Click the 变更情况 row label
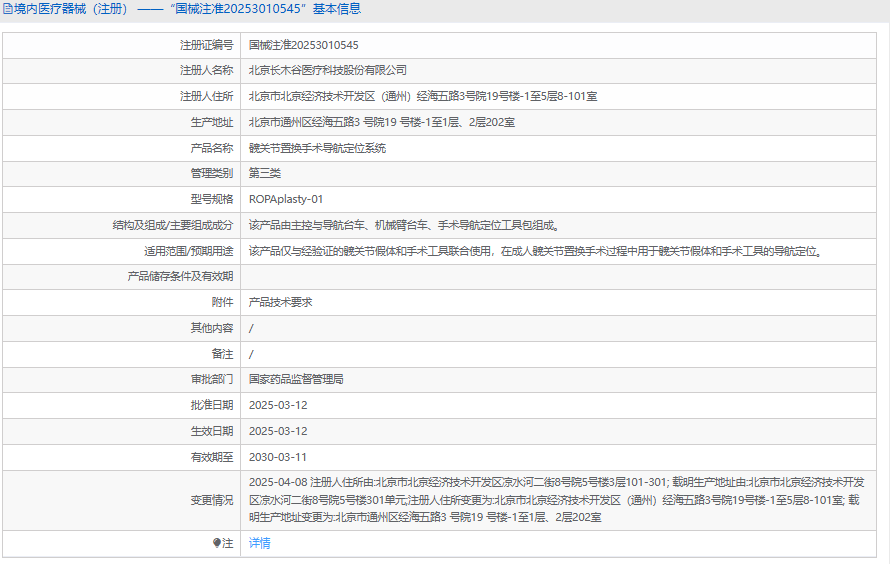This screenshot has width=890, height=564. click(211, 500)
